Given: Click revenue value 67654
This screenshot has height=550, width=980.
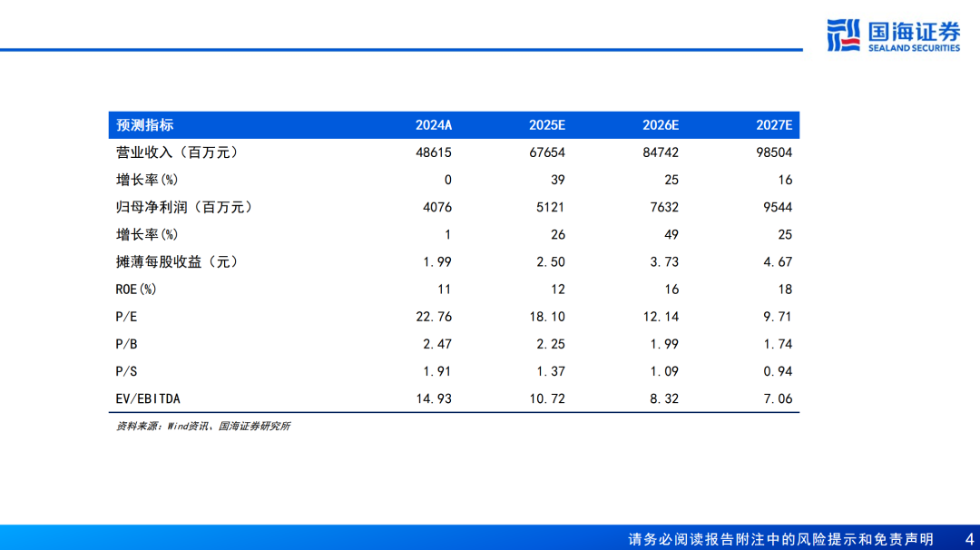Looking at the screenshot, I should [547, 152].
